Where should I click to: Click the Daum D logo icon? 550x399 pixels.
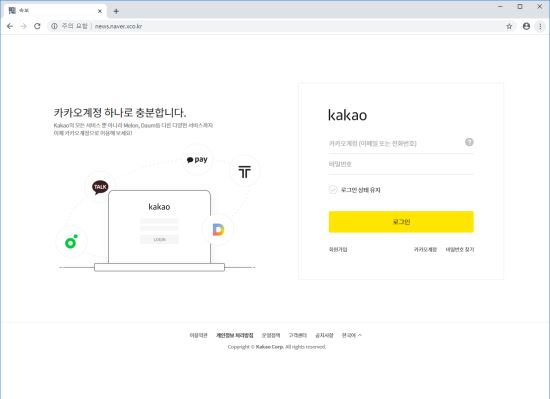click(x=218, y=230)
